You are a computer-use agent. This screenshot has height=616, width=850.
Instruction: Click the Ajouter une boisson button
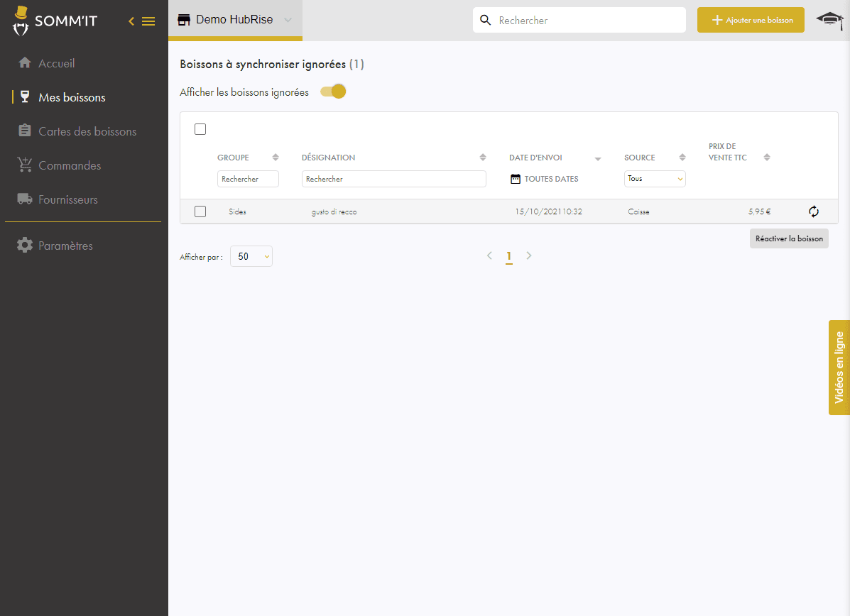click(x=751, y=20)
